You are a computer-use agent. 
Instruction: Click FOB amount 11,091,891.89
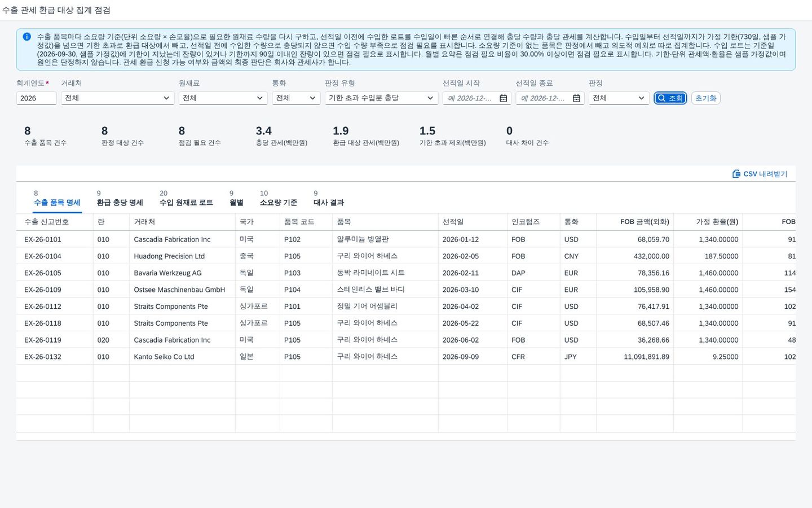coord(635,357)
